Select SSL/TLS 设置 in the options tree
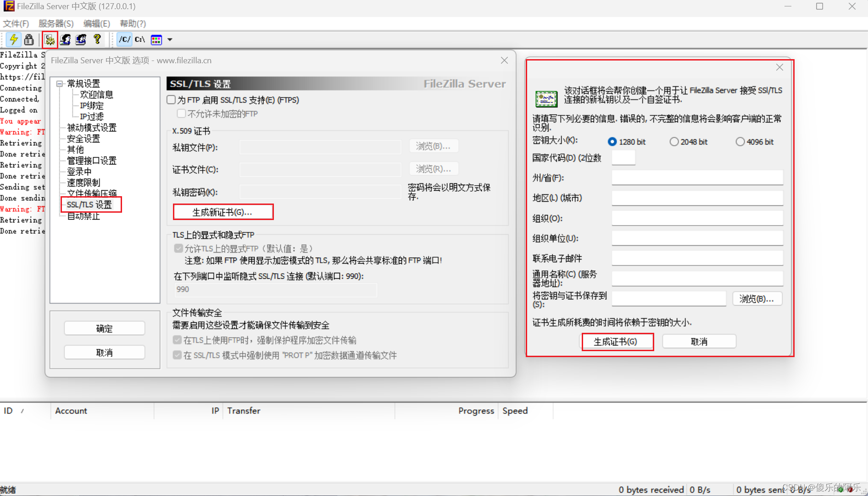Viewport: 868px width, 496px height. pyautogui.click(x=89, y=204)
